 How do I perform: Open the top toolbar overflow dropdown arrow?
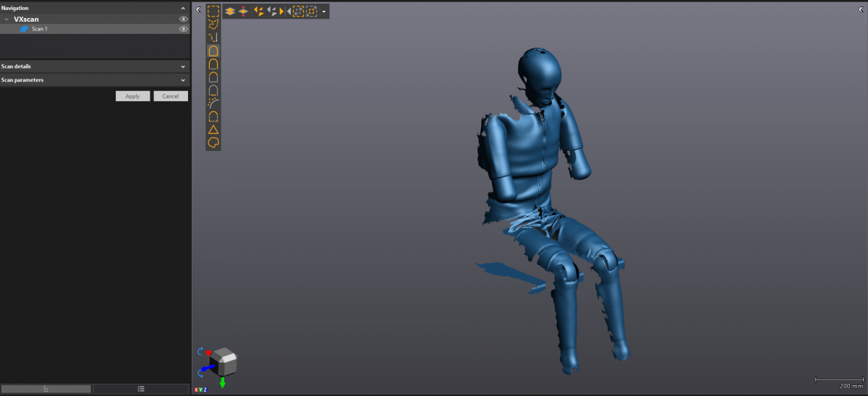click(324, 12)
